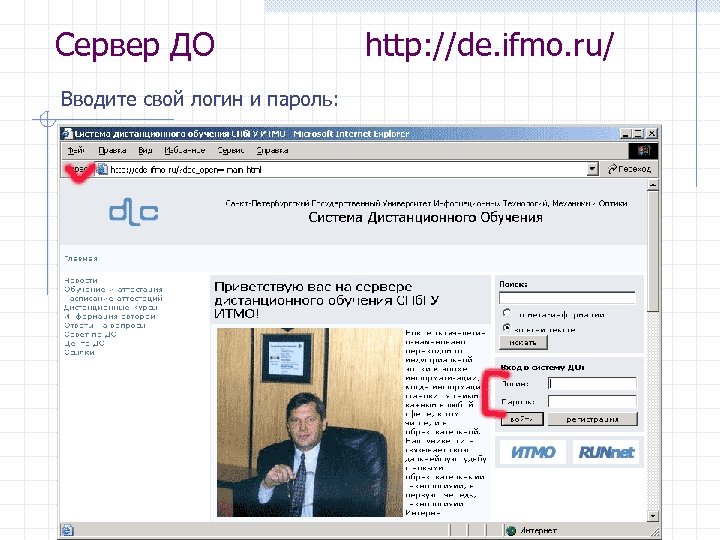Viewport: 720px width, 540px height.
Task: Click the http://de.ifmo.ru/ slide heading
Action: click(x=489, y=46)
